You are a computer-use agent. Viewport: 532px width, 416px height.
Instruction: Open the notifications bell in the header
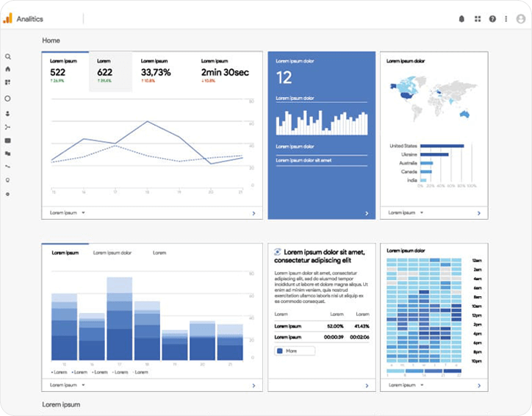click(461, 19)
